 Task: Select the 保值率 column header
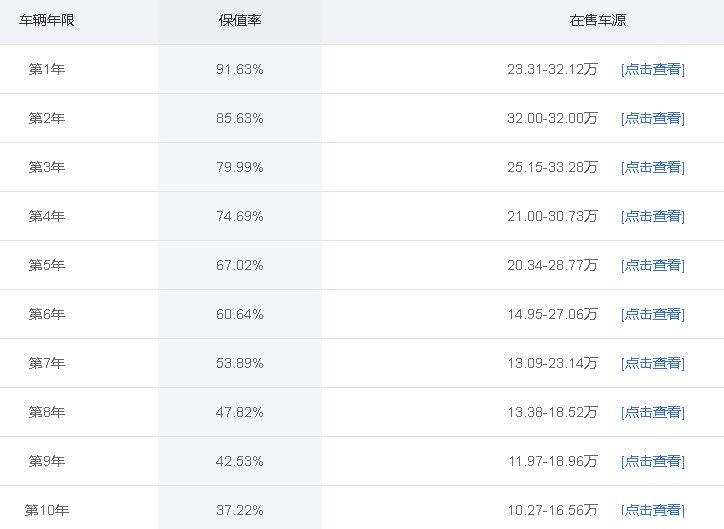coord(240,20)
